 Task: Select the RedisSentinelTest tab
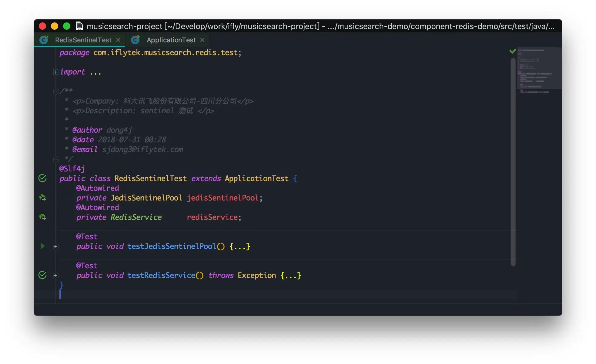[x=83, y=40]
